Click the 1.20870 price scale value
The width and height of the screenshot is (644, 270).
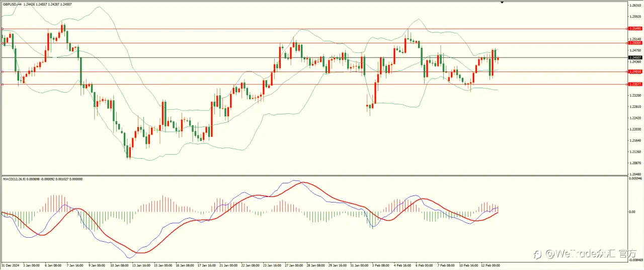(x=635, y=163)
